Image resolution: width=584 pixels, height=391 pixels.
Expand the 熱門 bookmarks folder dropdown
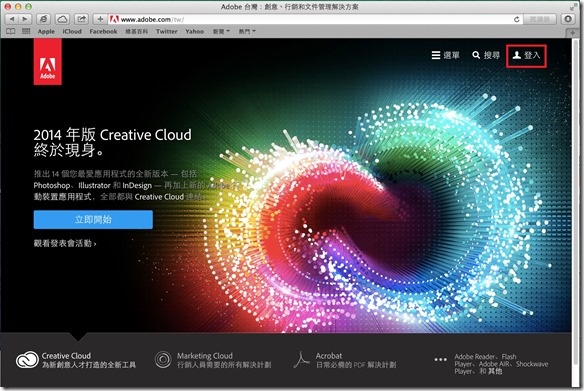pyautogui.click(x=247, y=32)
